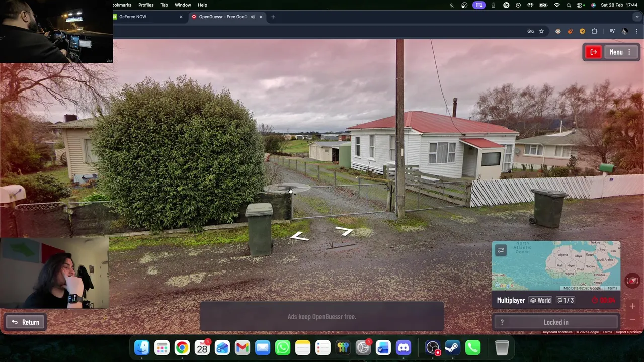
Task: Bookmark this page with the star icon
Action: [x=541, y=31]
